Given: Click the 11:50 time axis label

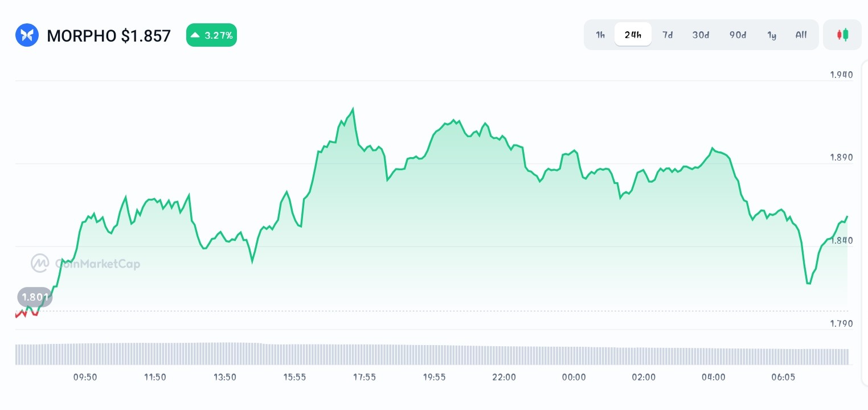Looking at the screenshot, I should coord(155,377).
